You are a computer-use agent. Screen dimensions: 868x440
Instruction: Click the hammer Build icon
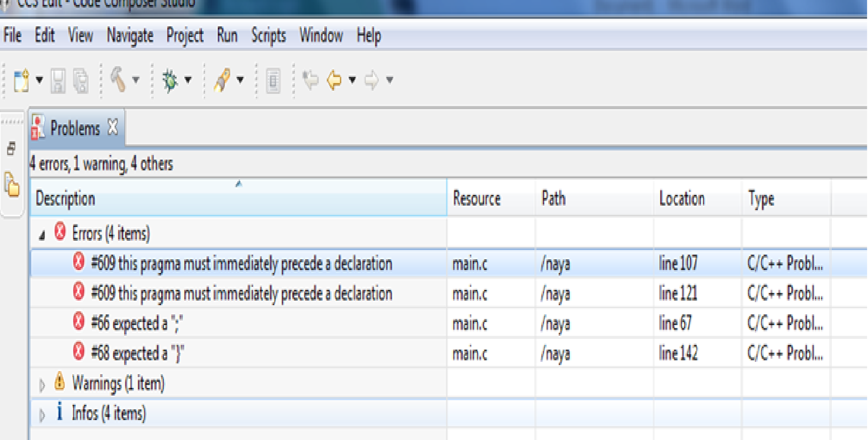118,79
